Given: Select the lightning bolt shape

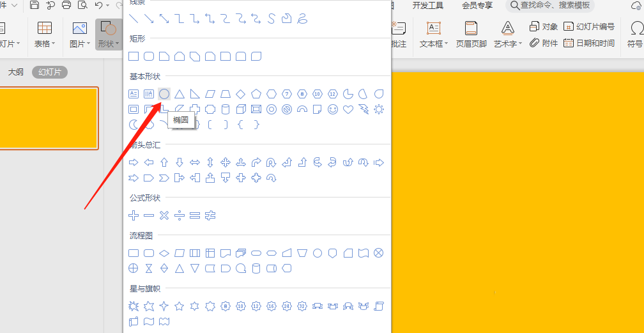Looking at the screenshot, I should [364, 109].
